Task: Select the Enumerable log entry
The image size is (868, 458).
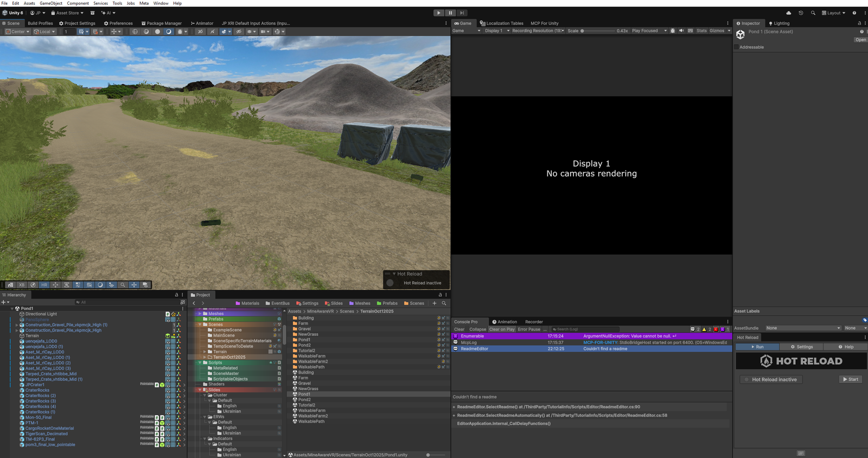Action: (592, 336)
